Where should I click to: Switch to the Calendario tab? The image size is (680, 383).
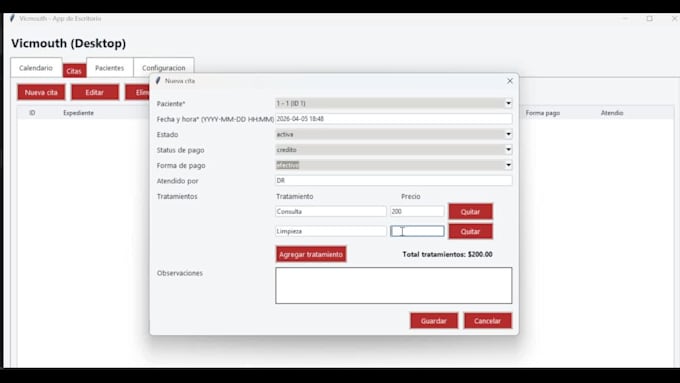36,68
